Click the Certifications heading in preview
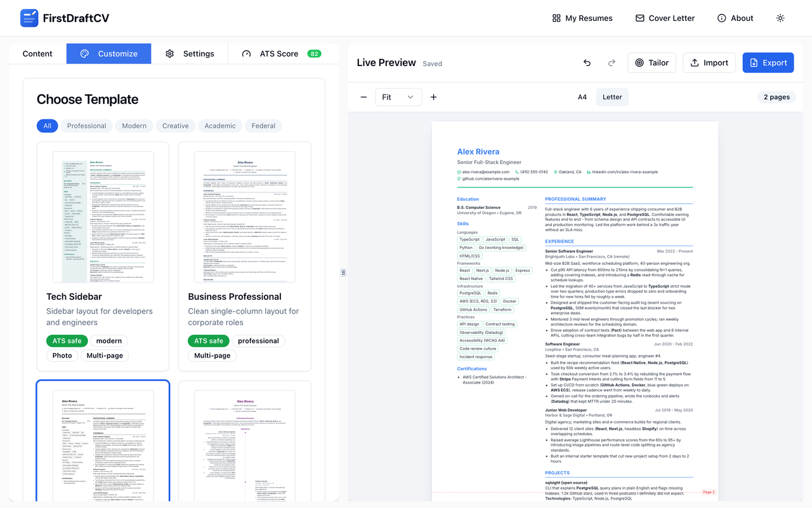Viewport: 812px width, 508px height. pos(471,368)
